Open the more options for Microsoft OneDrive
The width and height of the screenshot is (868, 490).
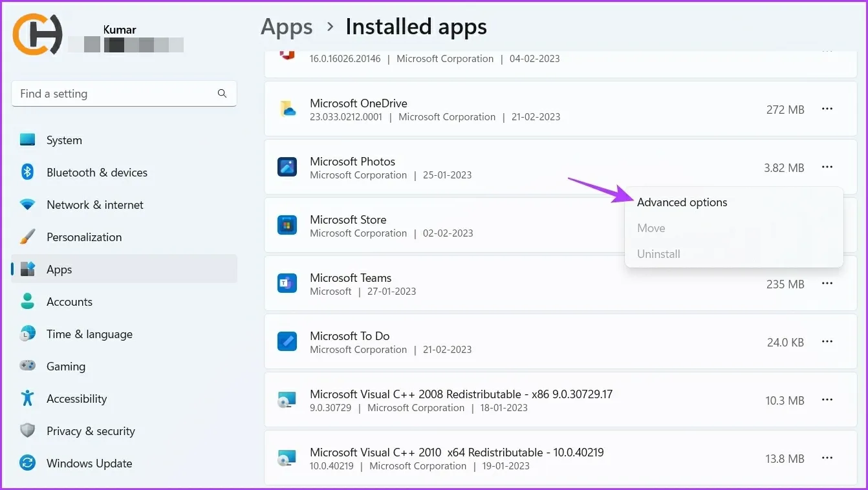point(827,109)
